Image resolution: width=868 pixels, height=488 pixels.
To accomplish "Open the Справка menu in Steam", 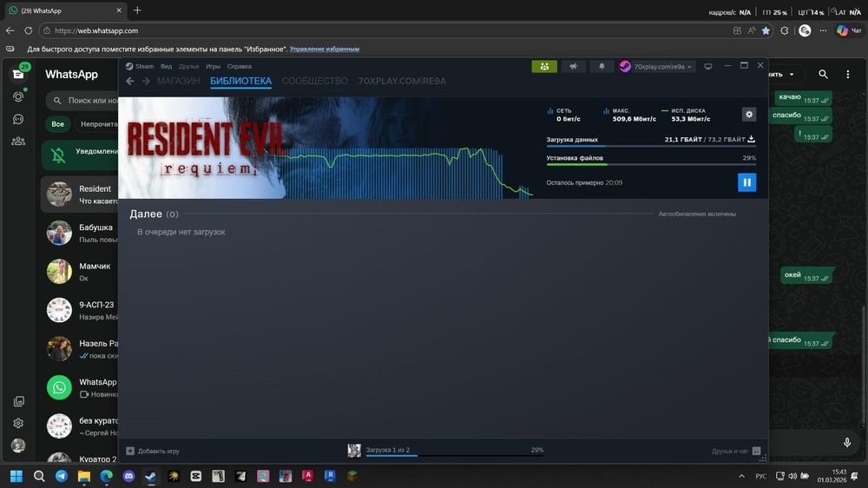I will click(240, 67).
